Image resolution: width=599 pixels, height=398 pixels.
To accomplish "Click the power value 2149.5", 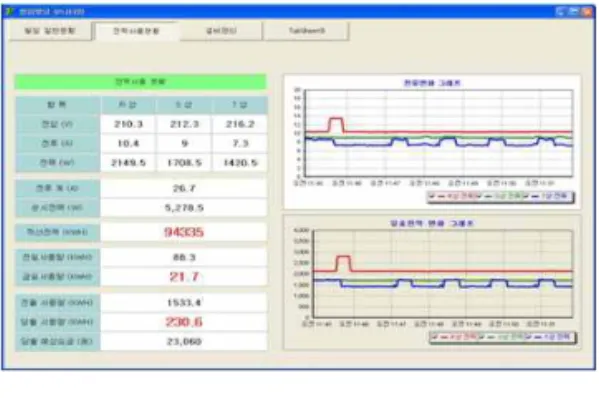I will 128,163.
